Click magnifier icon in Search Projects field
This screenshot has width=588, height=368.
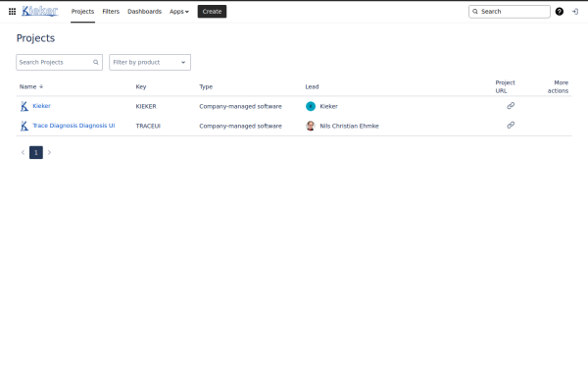[96, 63]
